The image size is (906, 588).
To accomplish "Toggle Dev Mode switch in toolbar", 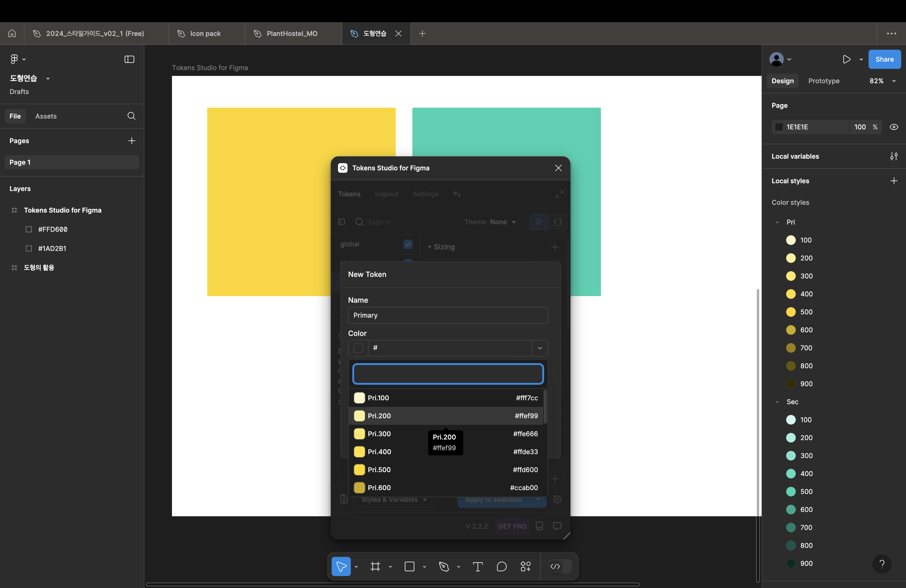I will 560,566.
